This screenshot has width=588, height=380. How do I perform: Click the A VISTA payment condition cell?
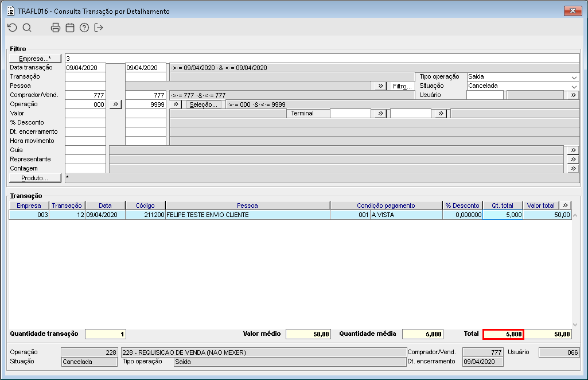pyautogui.click(x=406, y=215)
